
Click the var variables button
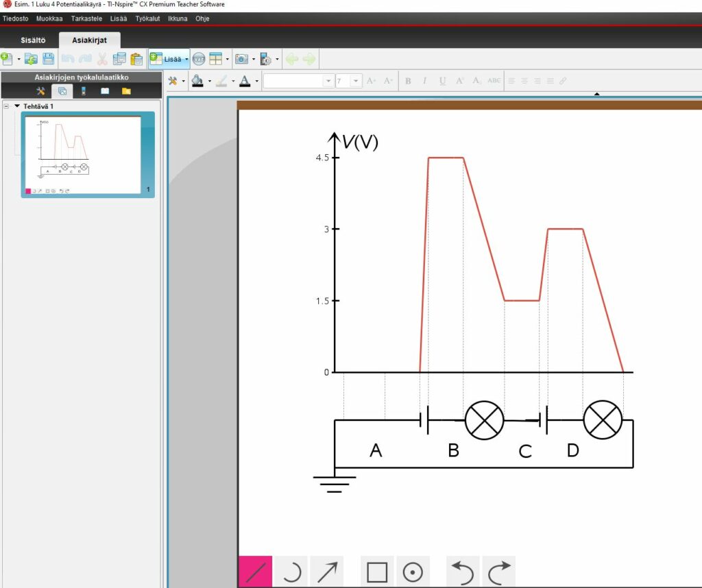[x=198, y=60]
